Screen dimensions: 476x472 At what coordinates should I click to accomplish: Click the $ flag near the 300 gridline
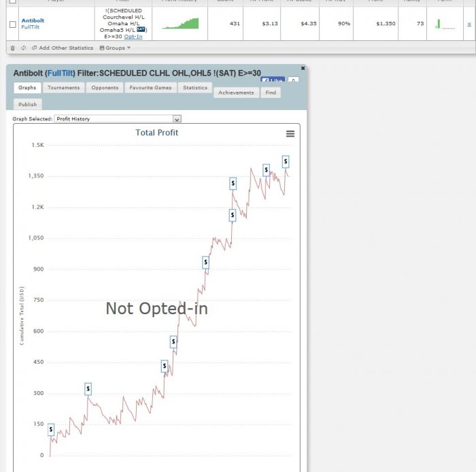[88, 389]
